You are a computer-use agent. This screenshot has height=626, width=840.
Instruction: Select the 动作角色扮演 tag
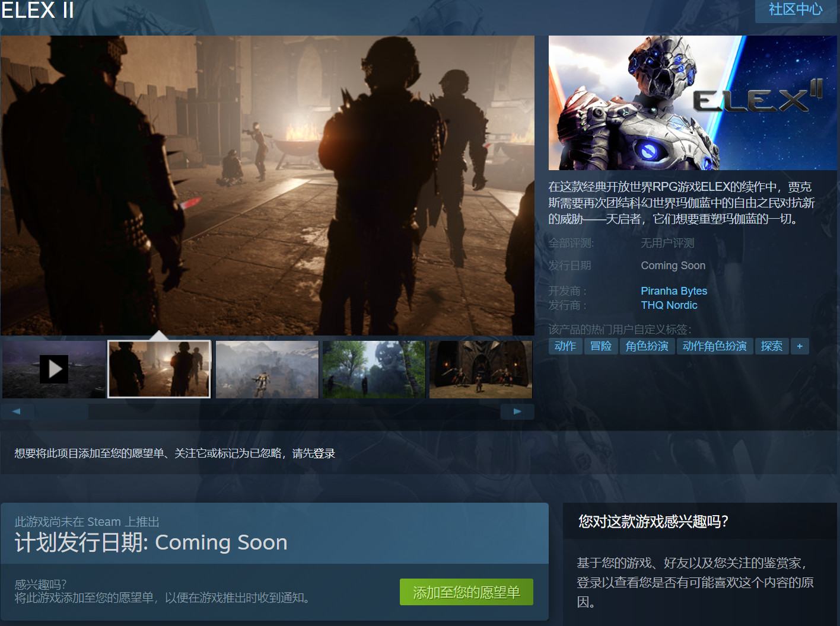pos(715,346)
